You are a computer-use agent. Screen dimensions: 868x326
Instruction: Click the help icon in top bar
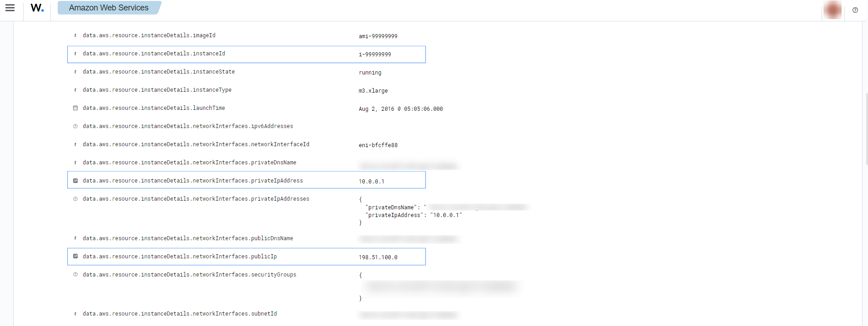click(x=855, y=10)
